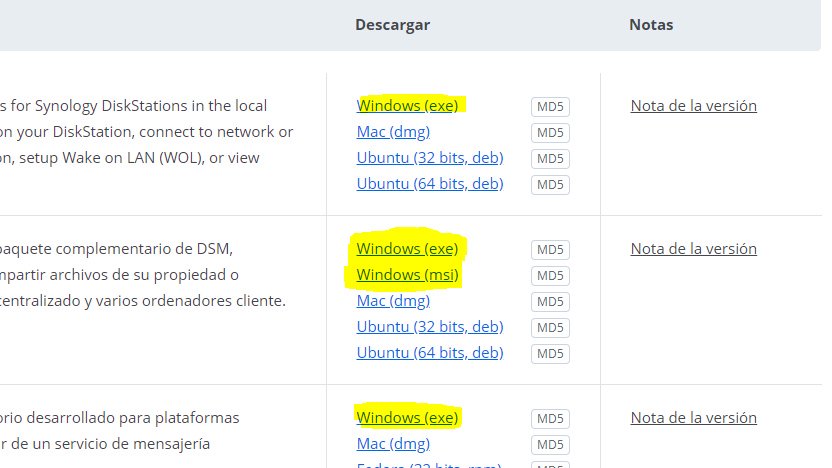Open Ubuntu (64 bits, deb) in first section
832x468 pixels.
430,184
